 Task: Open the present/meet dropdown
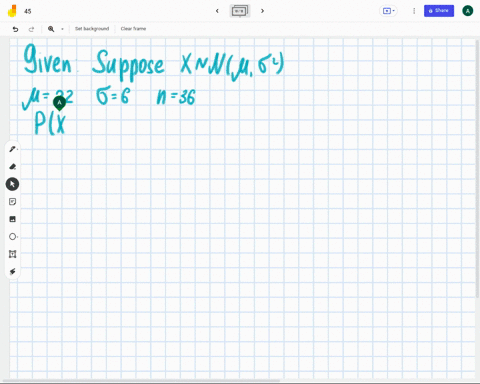pos(388,11)
